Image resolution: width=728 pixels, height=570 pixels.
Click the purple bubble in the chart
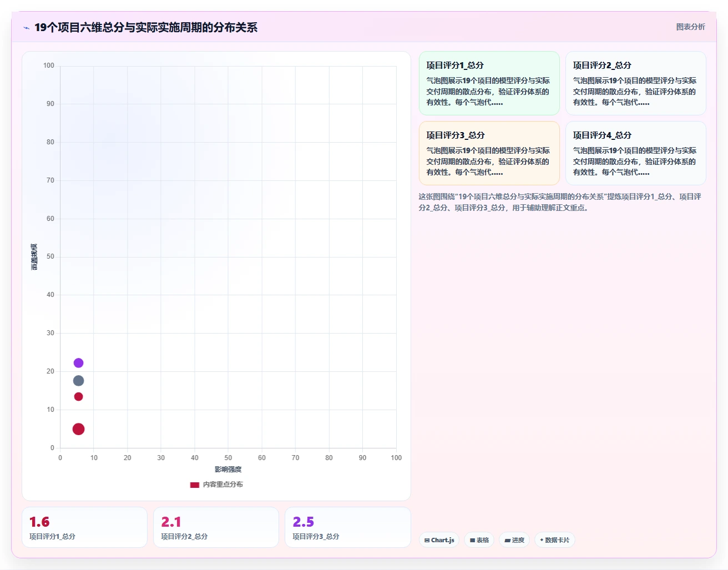[78, 363]
